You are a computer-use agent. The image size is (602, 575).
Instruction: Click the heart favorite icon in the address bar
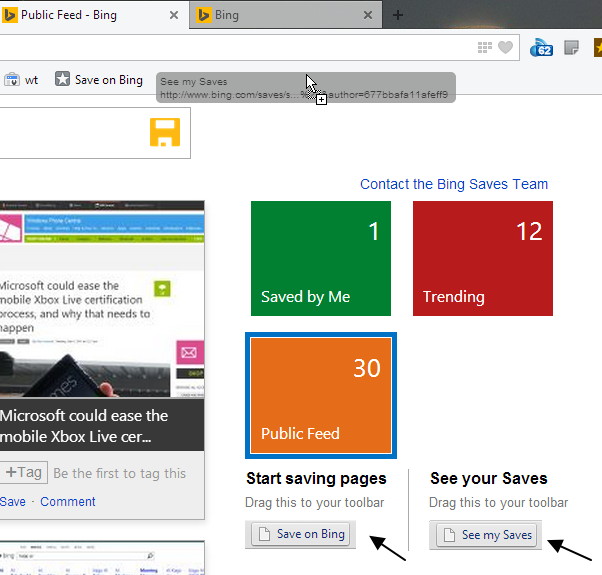(x=505, y=48)
